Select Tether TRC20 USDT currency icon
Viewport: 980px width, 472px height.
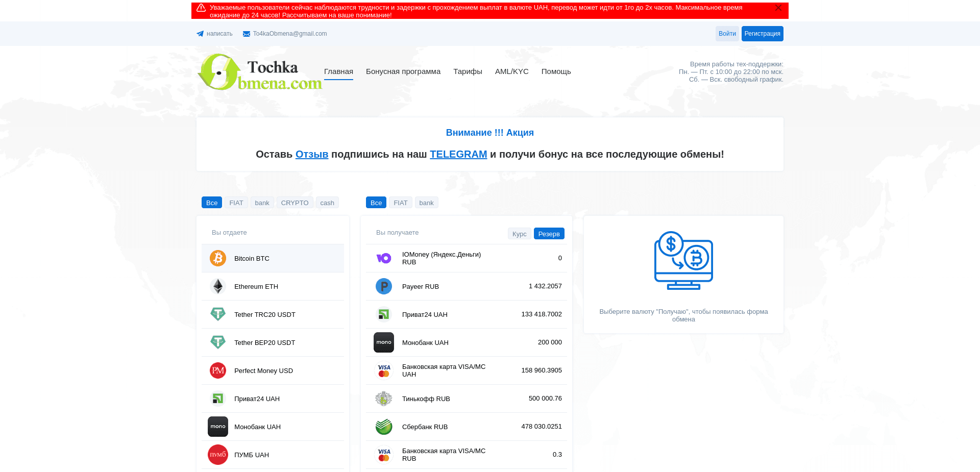(x=217, y=314)
